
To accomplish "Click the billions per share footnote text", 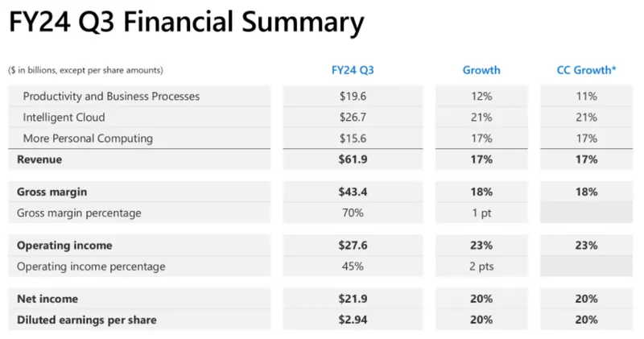I will pyautogui.click(x=86, y=71).
